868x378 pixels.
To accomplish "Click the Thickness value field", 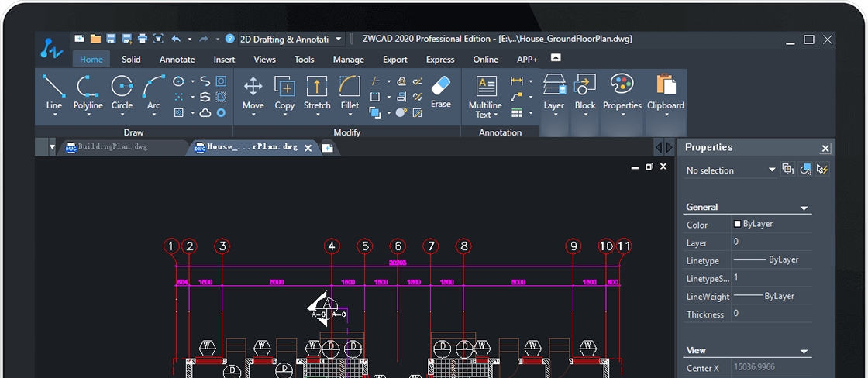I will 772,314.
